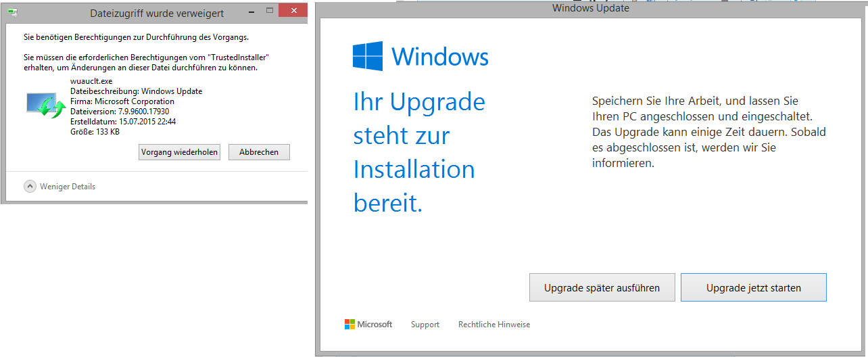Click the Windows Update window title
The width and height of the screenshot is (868, 357).
[590, 8]
